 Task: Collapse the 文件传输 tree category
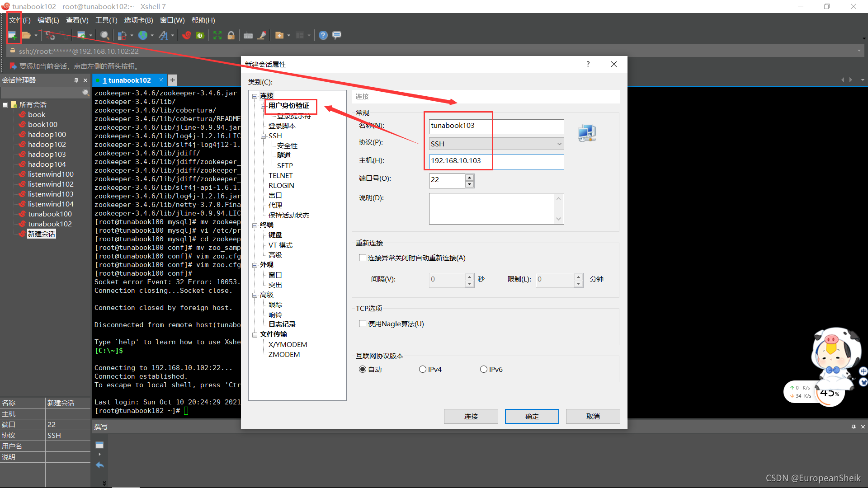(x=255, y=334)
